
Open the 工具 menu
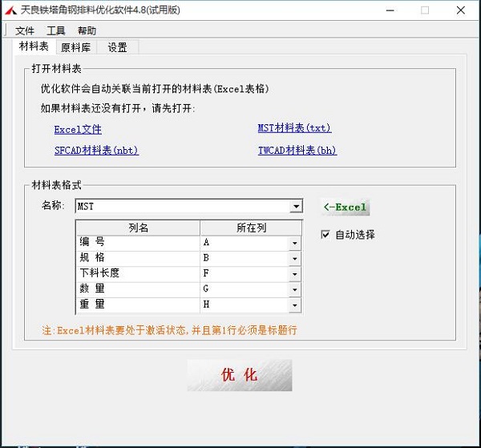55,30
